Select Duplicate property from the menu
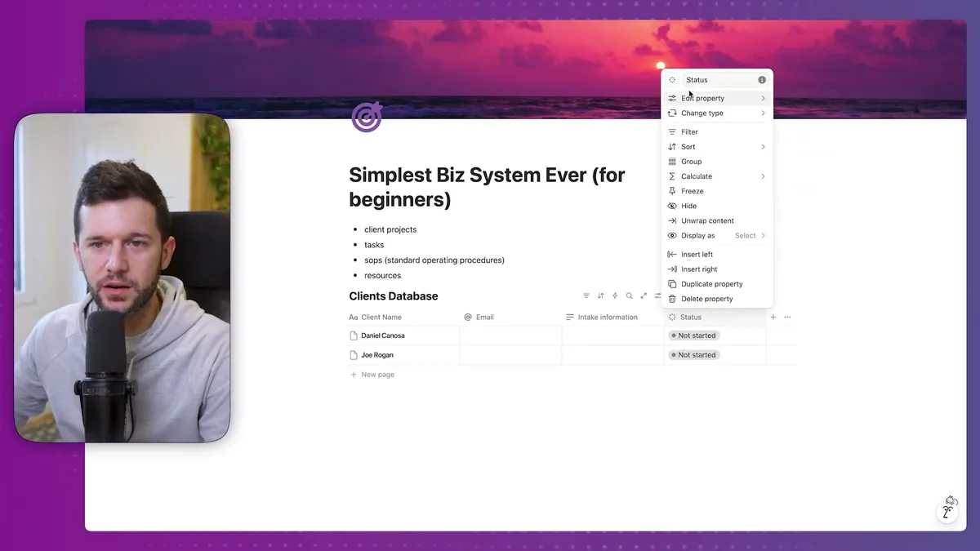The width and height of the screenshot is (980, 551). [711, 284]
